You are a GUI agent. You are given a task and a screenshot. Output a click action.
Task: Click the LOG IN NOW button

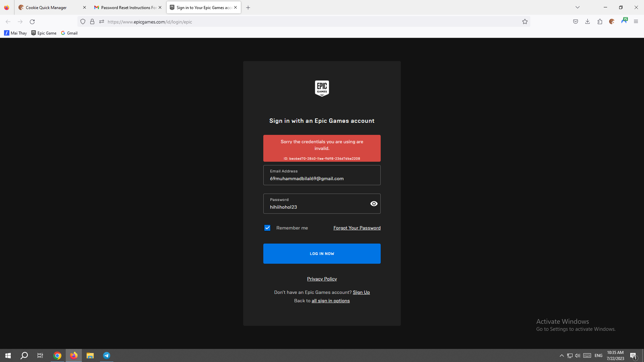[x=322, y=254]
